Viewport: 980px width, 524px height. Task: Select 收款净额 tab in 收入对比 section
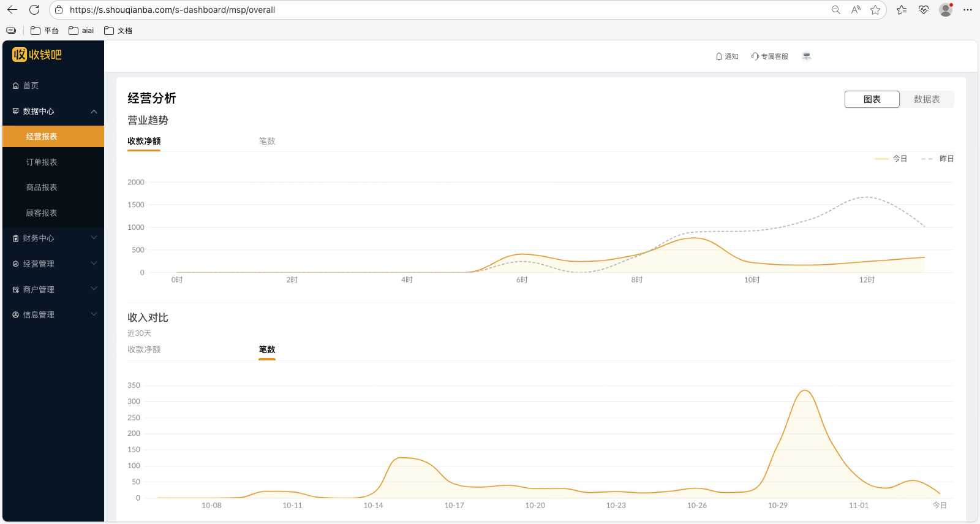pos(144,349)
